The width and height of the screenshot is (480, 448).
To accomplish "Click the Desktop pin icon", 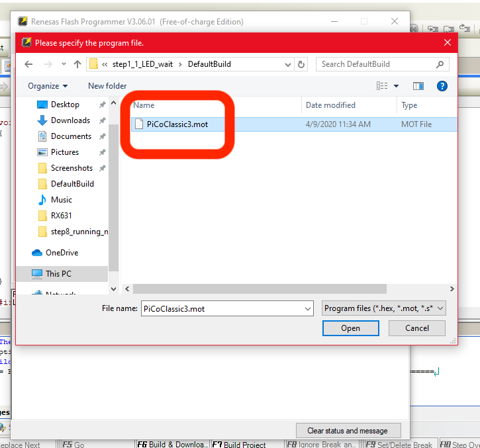I will coord(102,105).
